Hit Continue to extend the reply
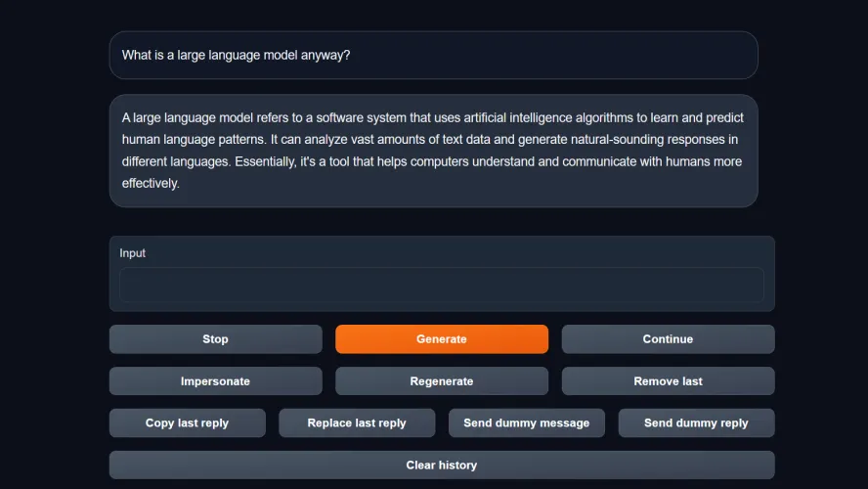Image resolution: width=868 pixels, height=489 pixels. 668,339
